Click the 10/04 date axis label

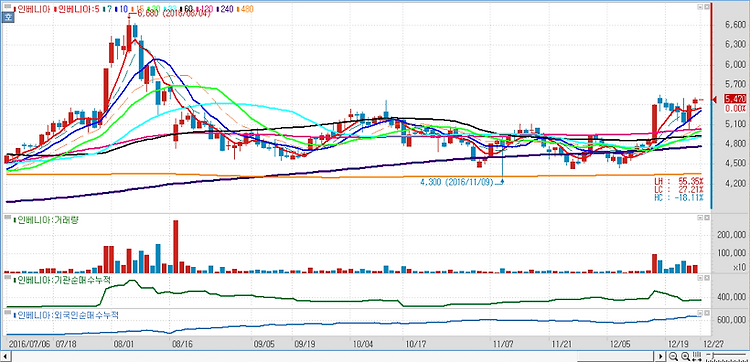(x=363, y=344)
